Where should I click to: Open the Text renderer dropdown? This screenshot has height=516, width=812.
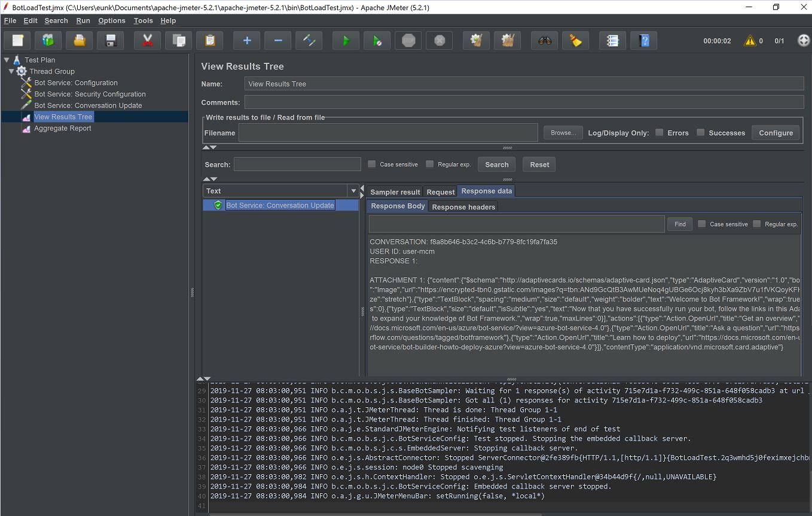pos(353,191)
